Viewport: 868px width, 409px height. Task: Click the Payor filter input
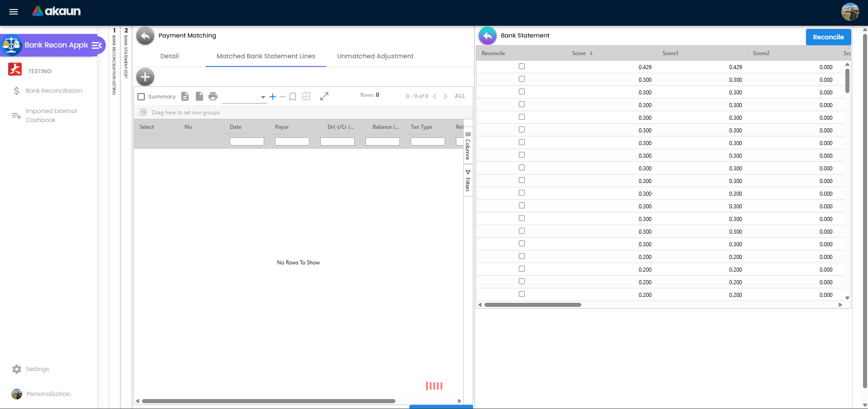point(292,141)
